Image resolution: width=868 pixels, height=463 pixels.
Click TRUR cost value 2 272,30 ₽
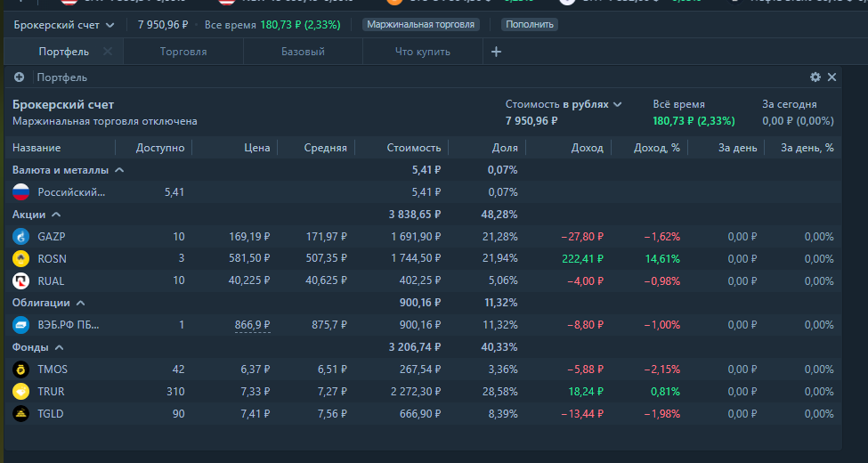(416, 392)
